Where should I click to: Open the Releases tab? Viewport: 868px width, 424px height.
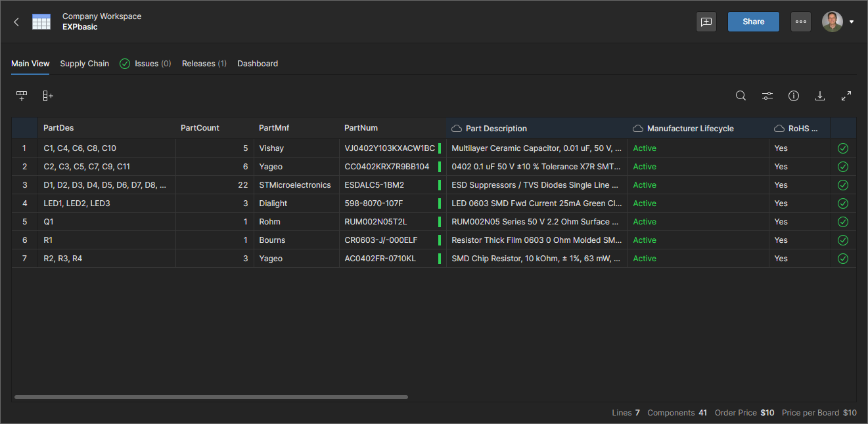coord(204,64)
